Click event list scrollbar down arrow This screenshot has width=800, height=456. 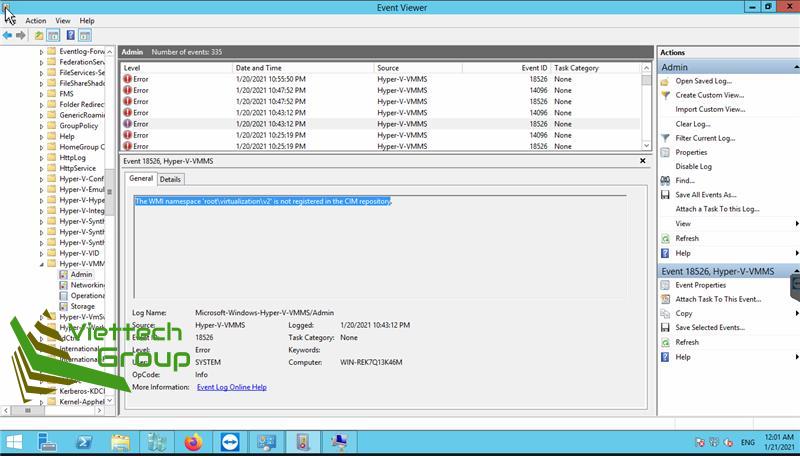click(646, 146)
